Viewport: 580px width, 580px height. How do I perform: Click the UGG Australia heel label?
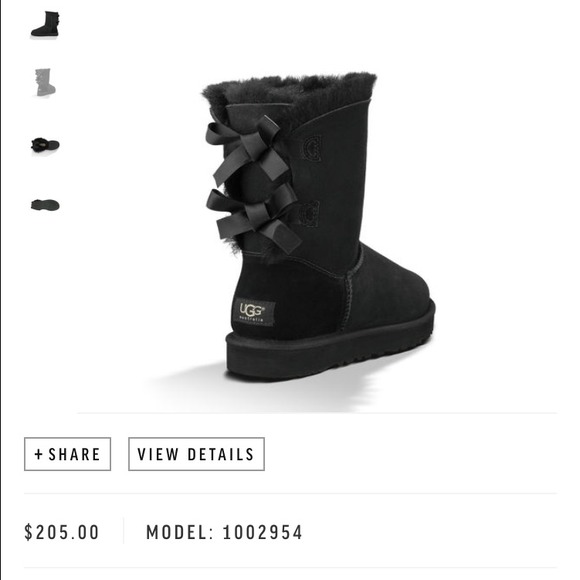pos(254,312)
